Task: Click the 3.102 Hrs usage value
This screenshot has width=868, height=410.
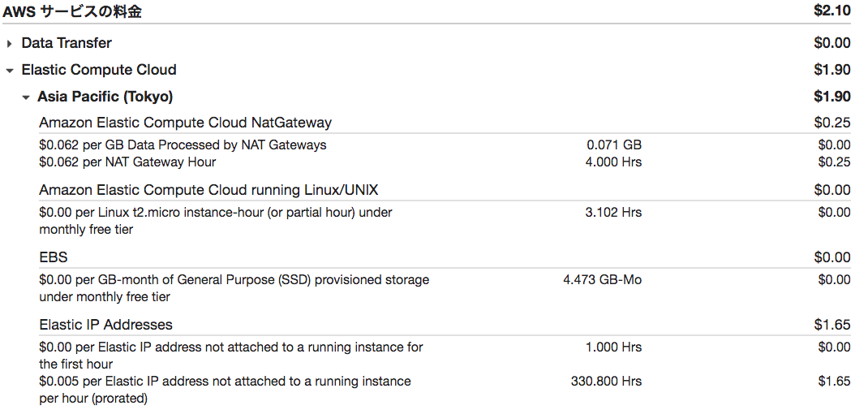Action: 613,212
